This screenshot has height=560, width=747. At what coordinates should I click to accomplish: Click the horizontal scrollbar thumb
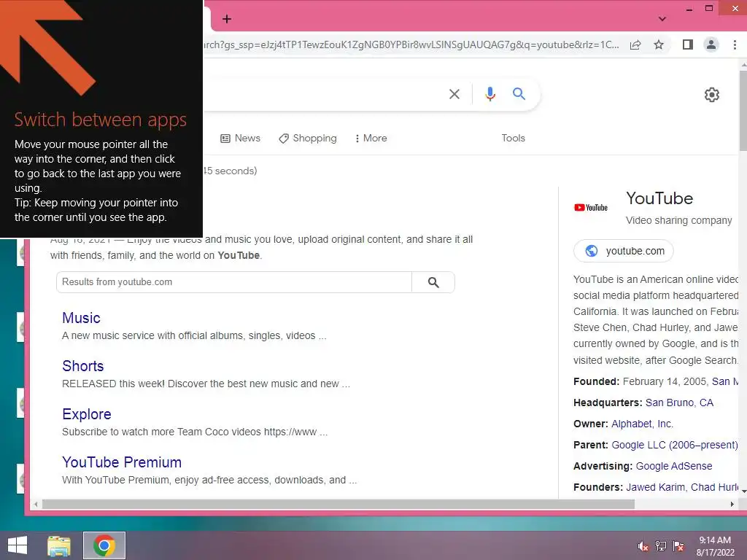click(x=338, y=504)
